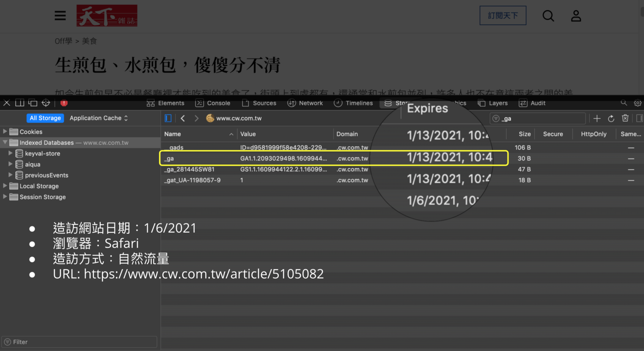Click the 天下雜誌 logo
Image resolution: width=644 pixels, height=351 pixels.
tap(107, 16)
